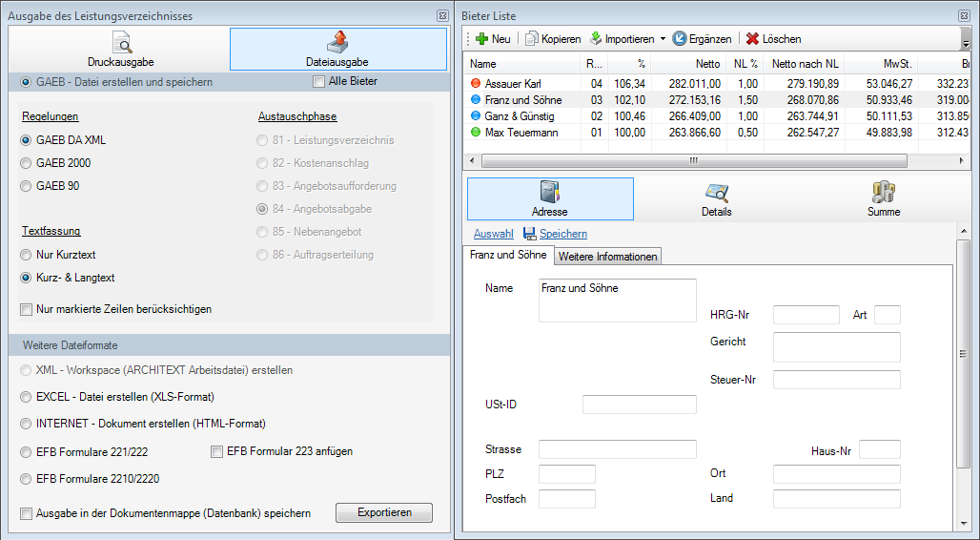Click the Ganz & Günstig bidder name
Image resolution: width=980 pixels, height=540 pixels.
tap(520, 115)
